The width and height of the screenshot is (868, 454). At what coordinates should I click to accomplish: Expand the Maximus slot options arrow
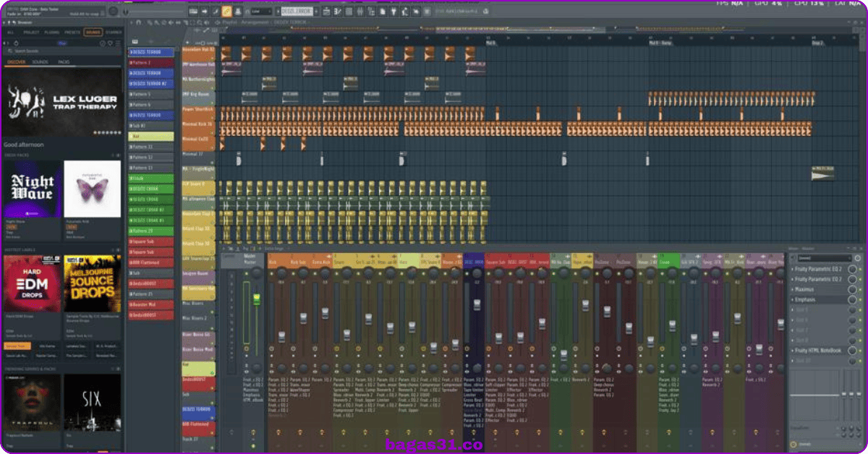(x=793, y=289)
